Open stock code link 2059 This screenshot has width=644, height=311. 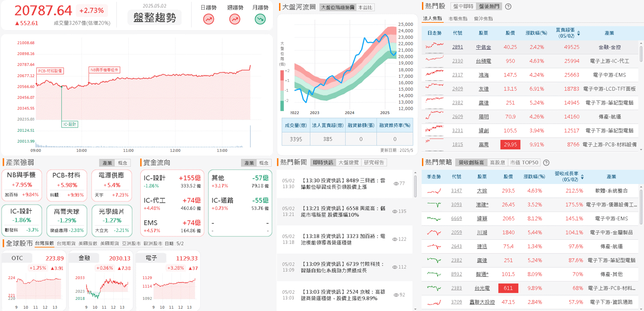[457, 232]
